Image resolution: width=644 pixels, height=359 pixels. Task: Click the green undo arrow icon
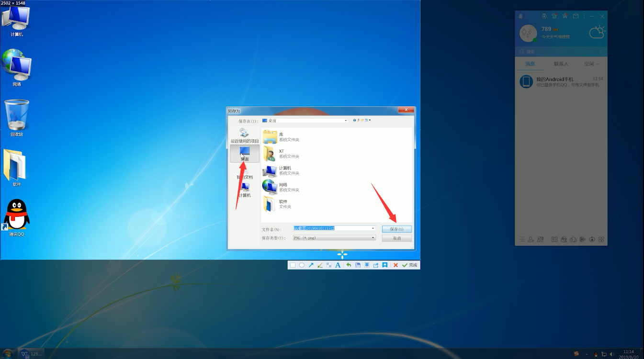click(x=349, y=265)
